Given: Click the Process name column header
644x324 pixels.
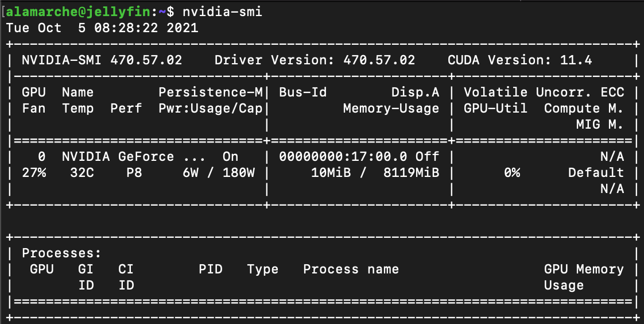Looking at the screenshot, I should [x=351, y=269].
